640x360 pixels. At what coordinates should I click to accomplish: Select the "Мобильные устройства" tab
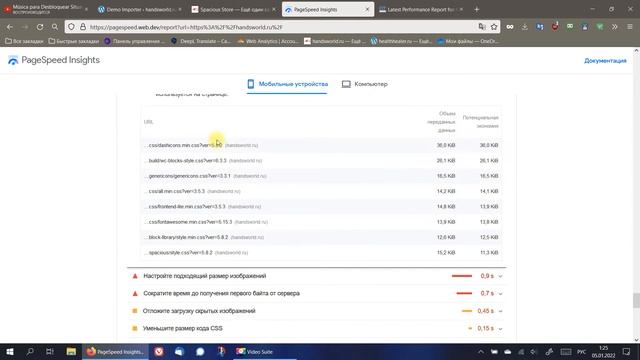click(x=287, y=84)
